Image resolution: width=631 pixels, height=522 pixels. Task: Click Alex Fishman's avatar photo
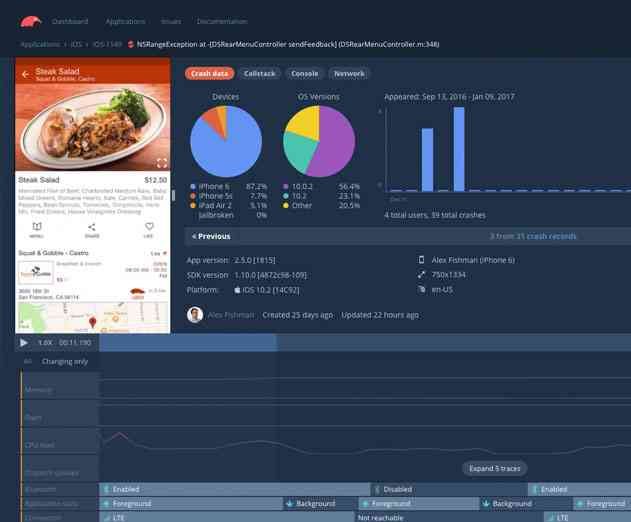pyautogui.click(x=195, y=315)
